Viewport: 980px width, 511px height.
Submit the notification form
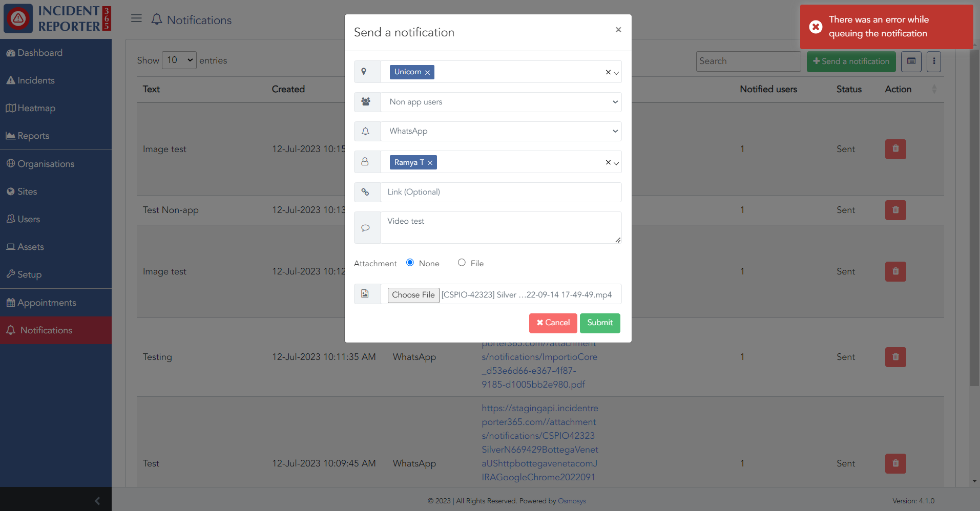click(599, 323)
